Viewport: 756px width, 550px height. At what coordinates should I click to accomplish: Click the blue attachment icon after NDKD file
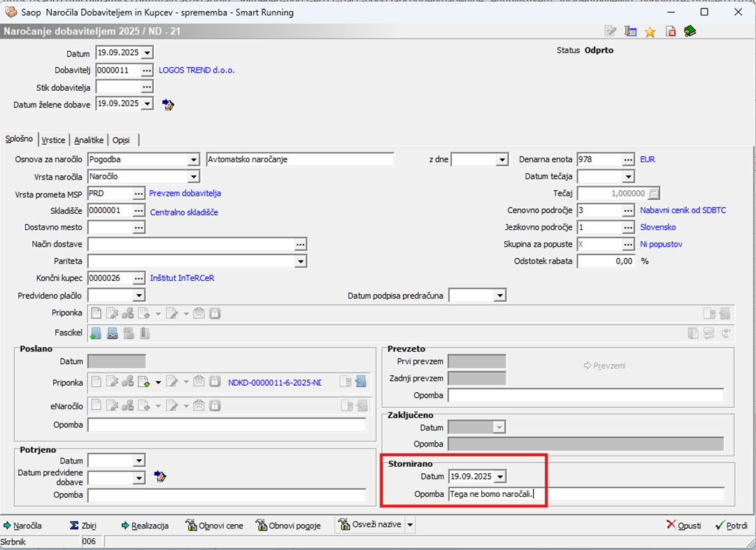coord(361,382)
